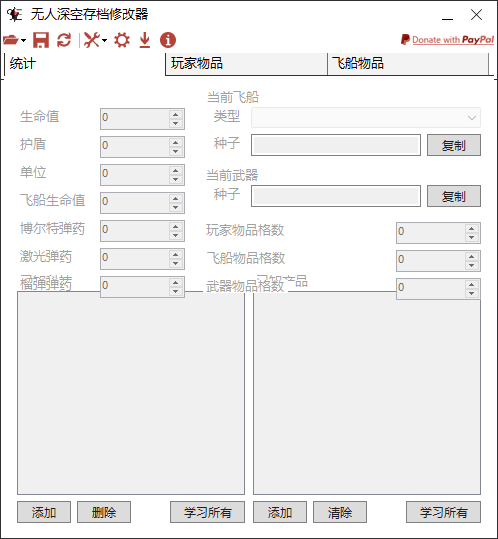Click the 清除 button

(x=340, y=512)
